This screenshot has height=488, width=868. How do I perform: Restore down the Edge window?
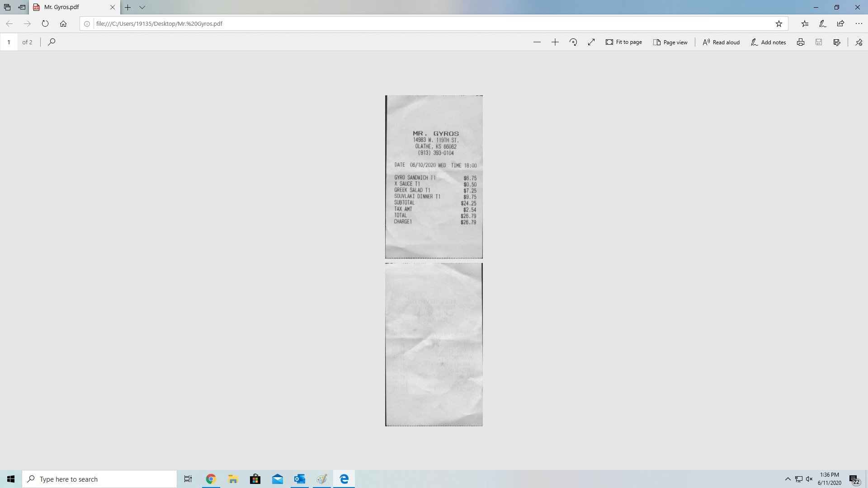[836, 7]
